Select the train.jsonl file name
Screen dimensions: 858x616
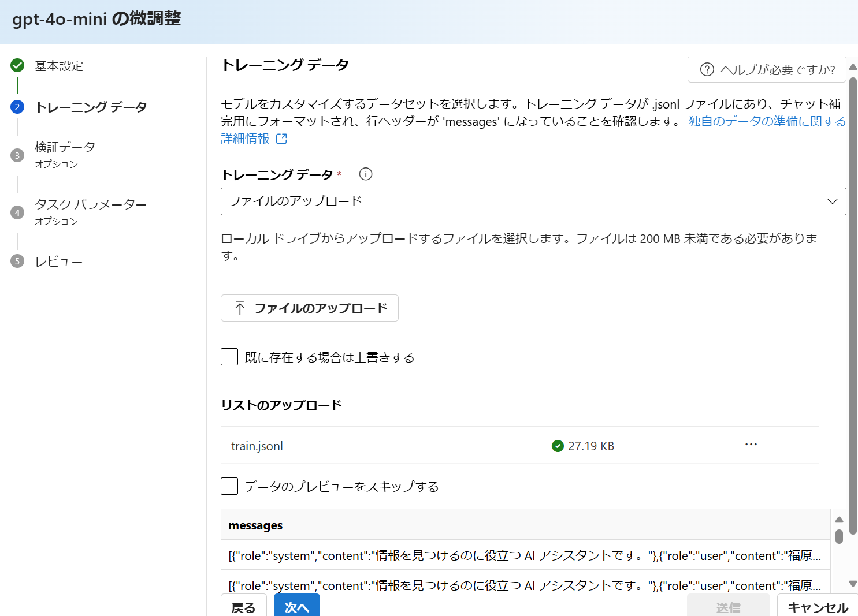tap(257, 446)
